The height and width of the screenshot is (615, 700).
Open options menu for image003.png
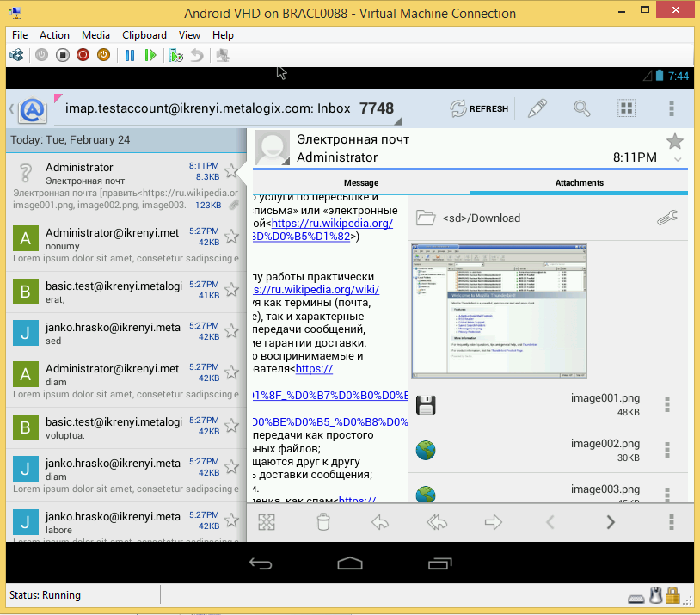667,494
